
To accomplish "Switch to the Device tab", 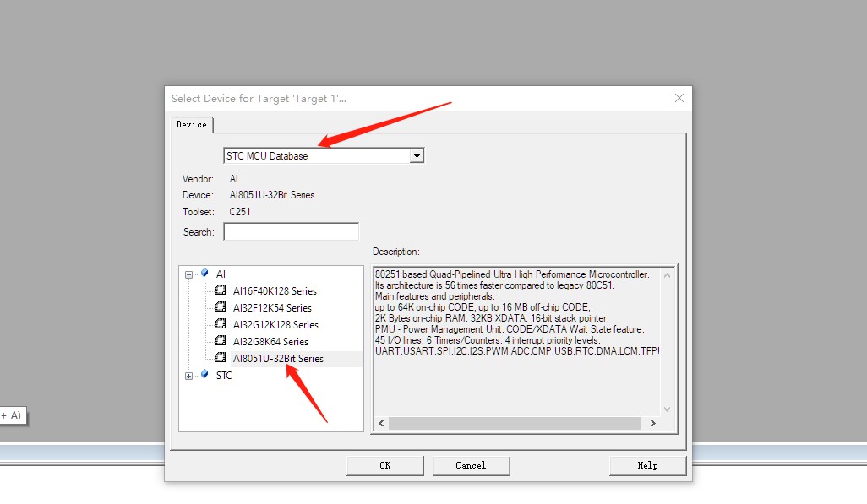I will (x=192, y=125).
